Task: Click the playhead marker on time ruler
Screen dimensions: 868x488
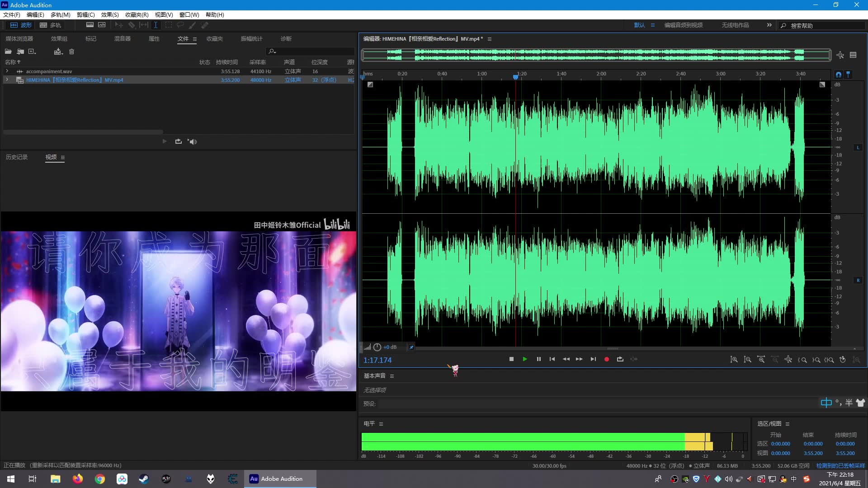Action: 515,77
